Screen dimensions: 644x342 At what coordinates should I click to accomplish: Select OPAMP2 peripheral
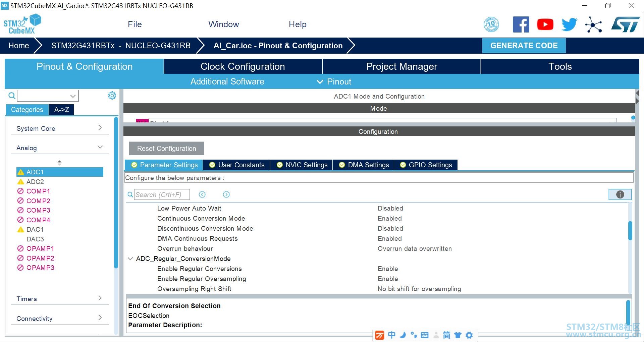[36, 258]
